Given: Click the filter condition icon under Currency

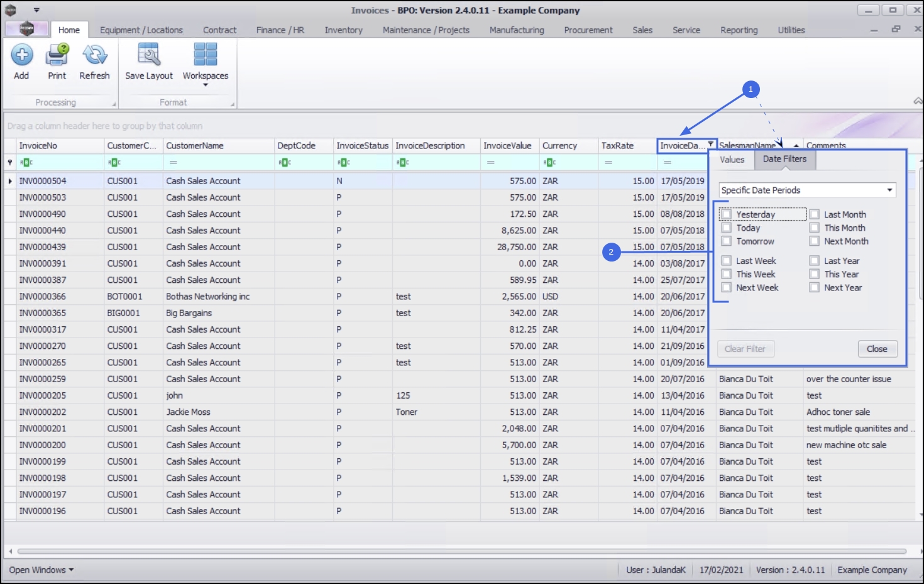Looking at the screenshot, I should pos(550,162).
